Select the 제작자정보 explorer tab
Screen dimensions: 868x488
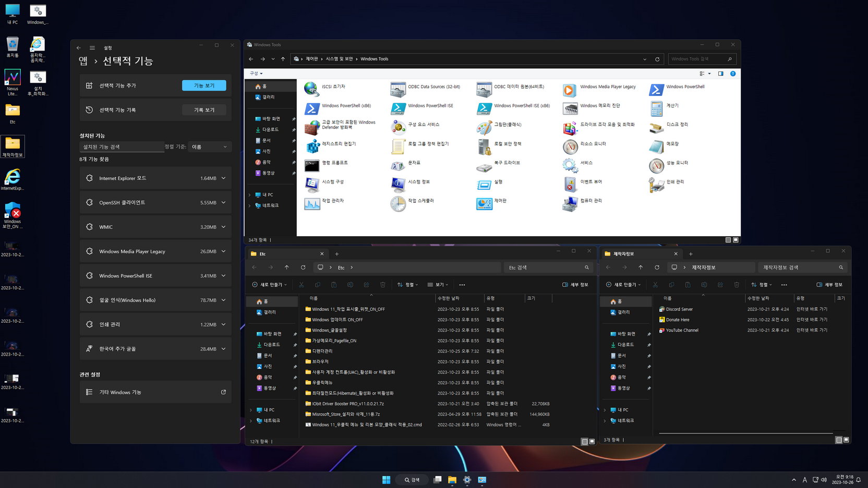point(641,254)
